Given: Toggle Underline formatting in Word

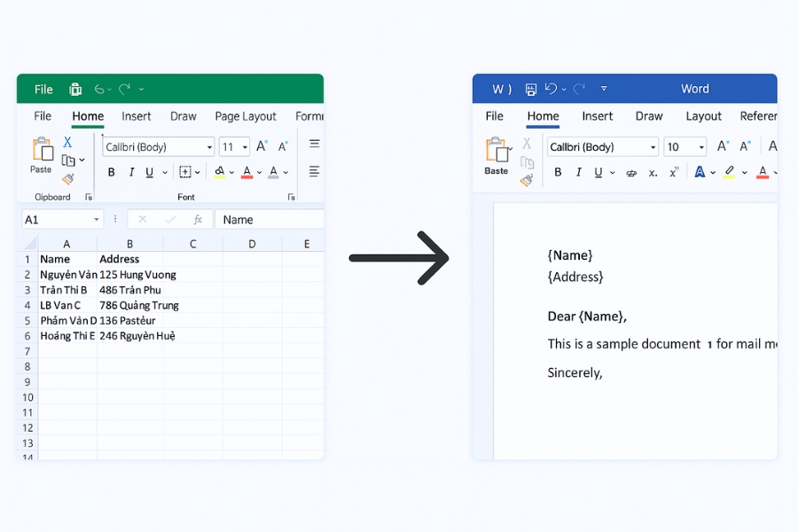Looking at the screenshot, I should coord(598,171).
